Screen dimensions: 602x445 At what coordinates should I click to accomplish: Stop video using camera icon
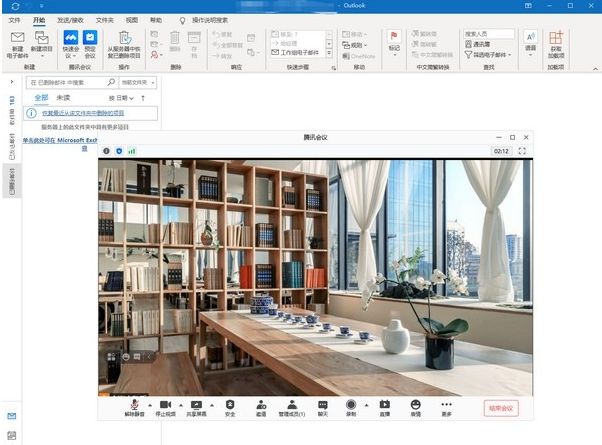coord(166,404)
